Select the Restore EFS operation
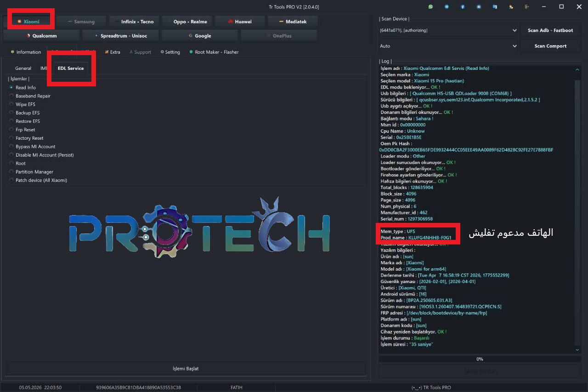Image resolution: width=588 pixels, height=392 pixels. [24, 121]
